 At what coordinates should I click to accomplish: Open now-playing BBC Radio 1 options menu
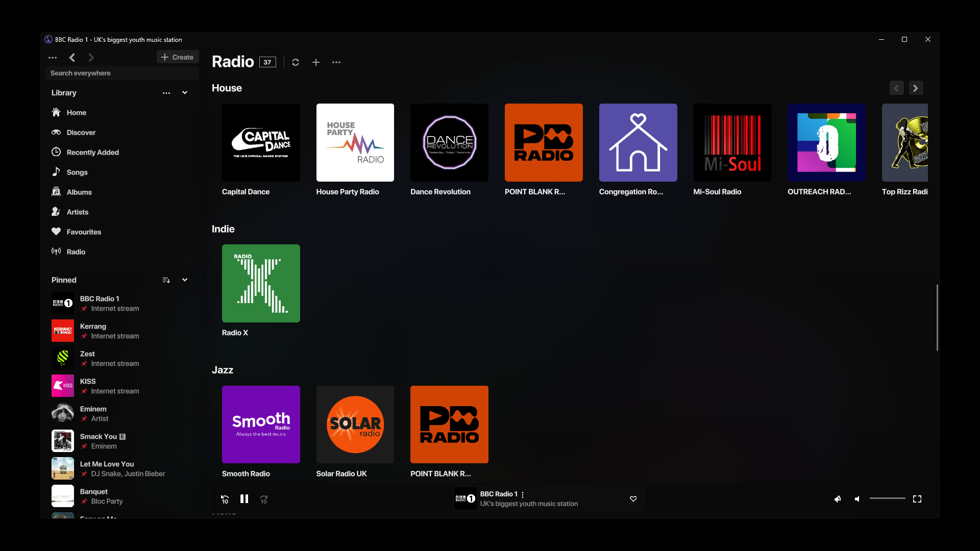[x=523, y=494]
